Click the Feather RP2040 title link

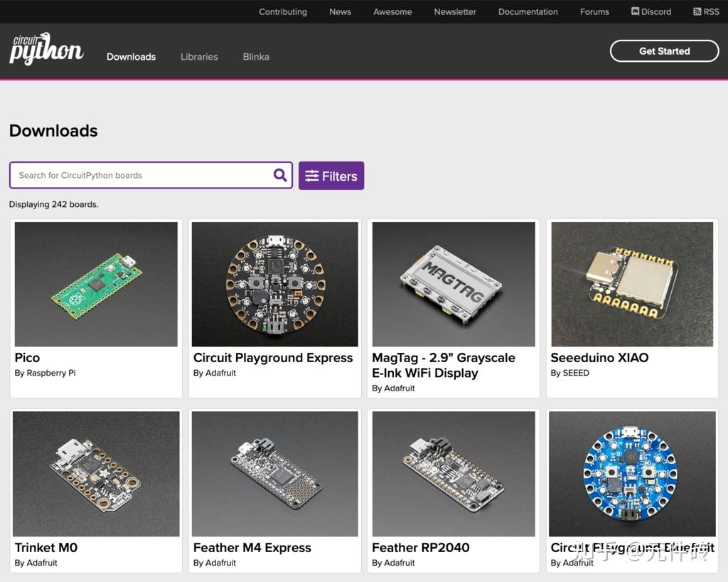click(x=421, y=548)
